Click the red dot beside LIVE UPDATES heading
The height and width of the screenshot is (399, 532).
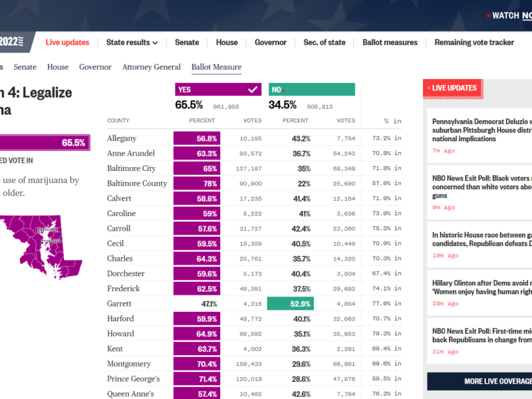pyautogui.click(x=428, y=88)
